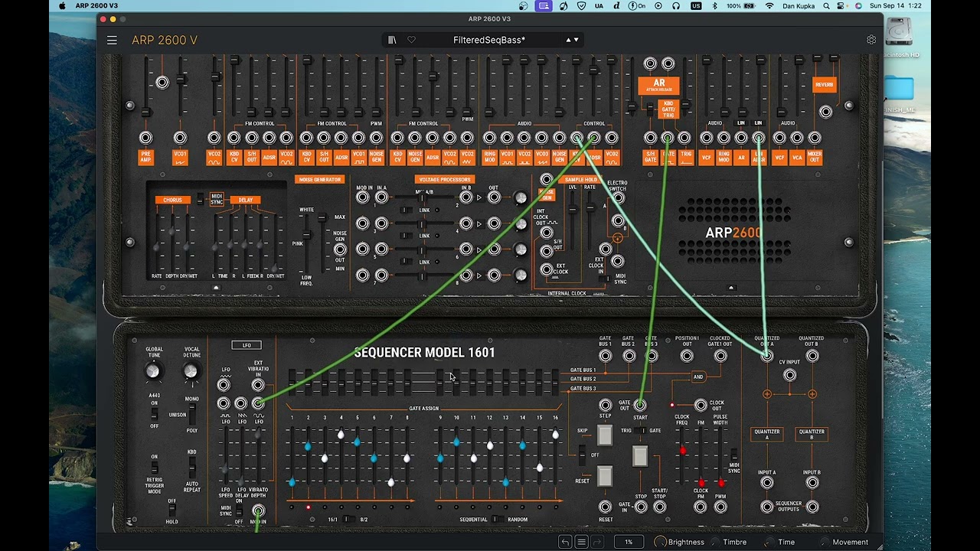The height and width of the screenshot is (551, 980).
Task: Click the undo arrow in bottom bar
Action: pos(565,542)
